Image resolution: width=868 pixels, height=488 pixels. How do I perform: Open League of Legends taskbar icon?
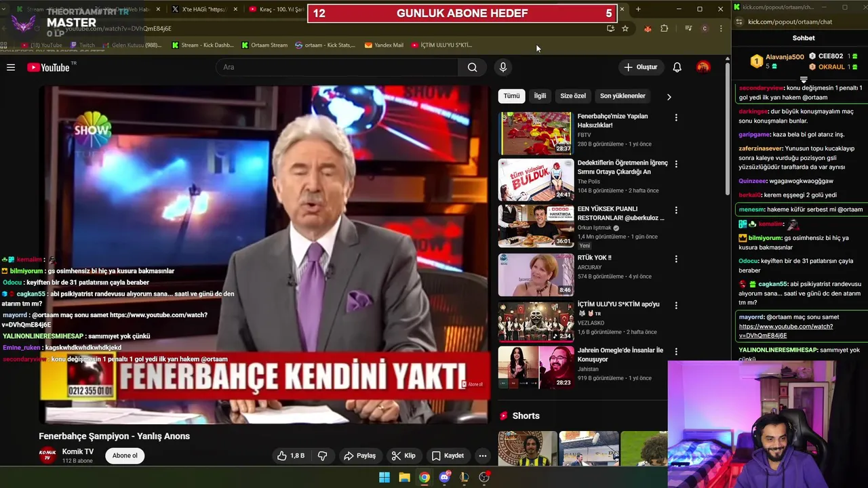coord(464,477)
